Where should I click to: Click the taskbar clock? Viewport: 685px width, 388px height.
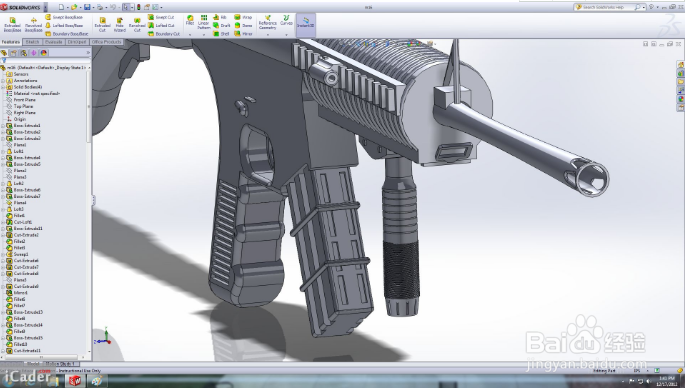(x=666, y=381)
